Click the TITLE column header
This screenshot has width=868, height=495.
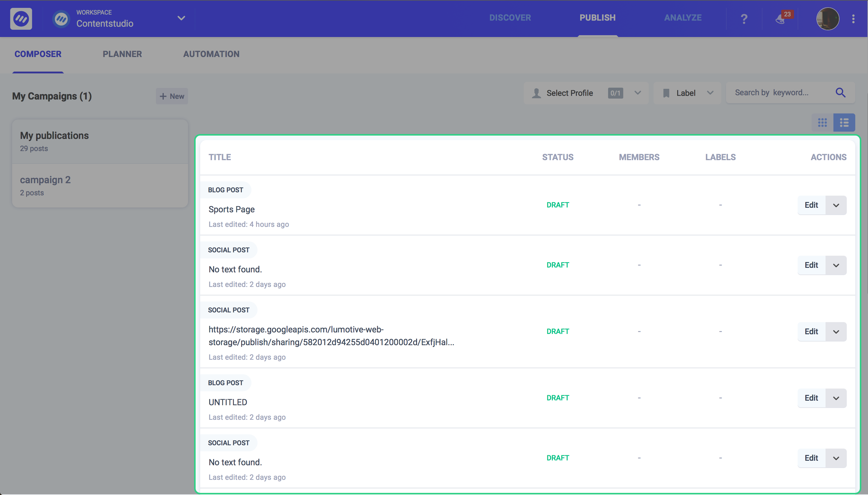[x=220, y=157]
